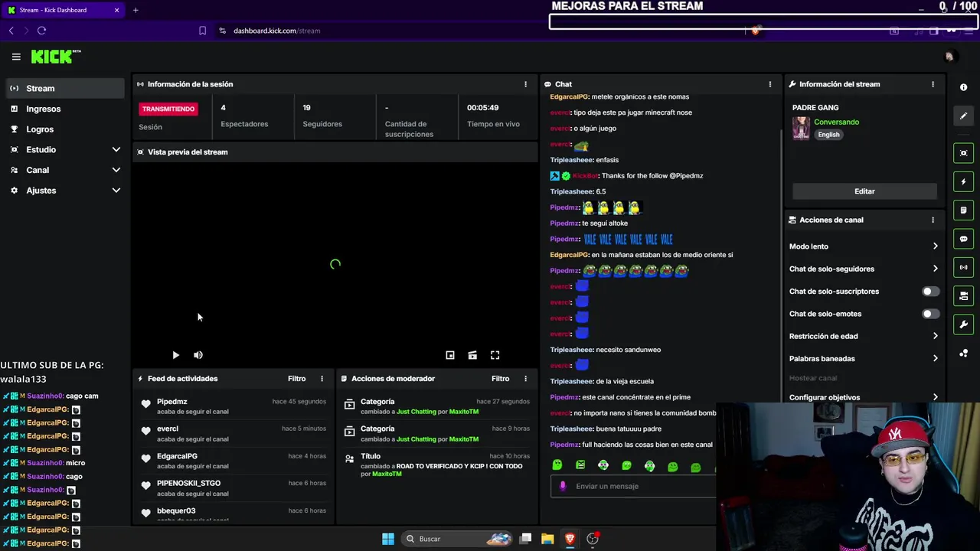The width and height of the screenshot is (980, 551).
Task: Click the stream category thumbnail image
Action: point(801,129)
